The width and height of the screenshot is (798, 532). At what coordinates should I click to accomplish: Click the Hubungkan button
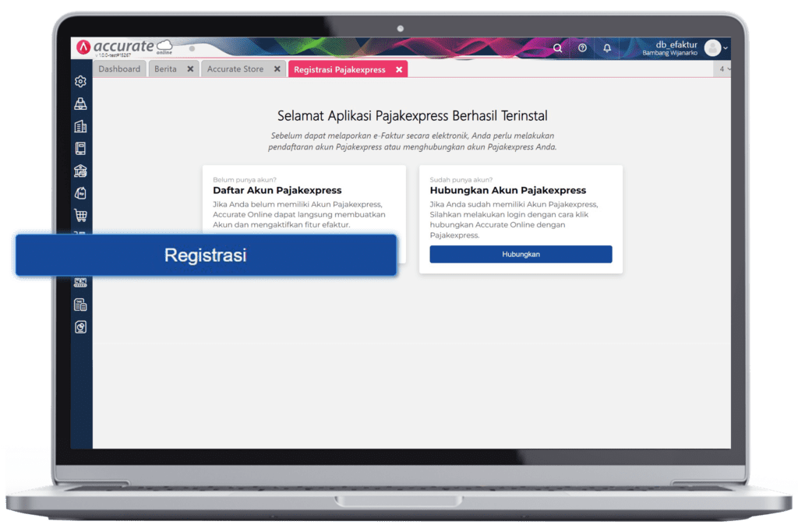point(521,254)
